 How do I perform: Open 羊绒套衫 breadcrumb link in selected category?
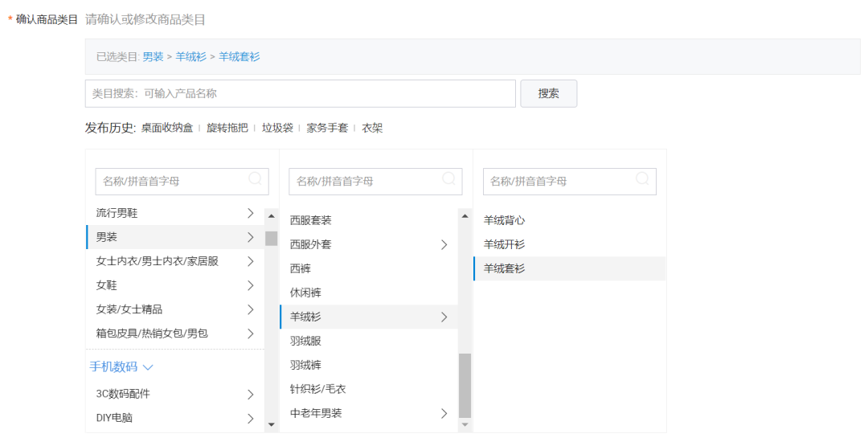tap(240, 56)
